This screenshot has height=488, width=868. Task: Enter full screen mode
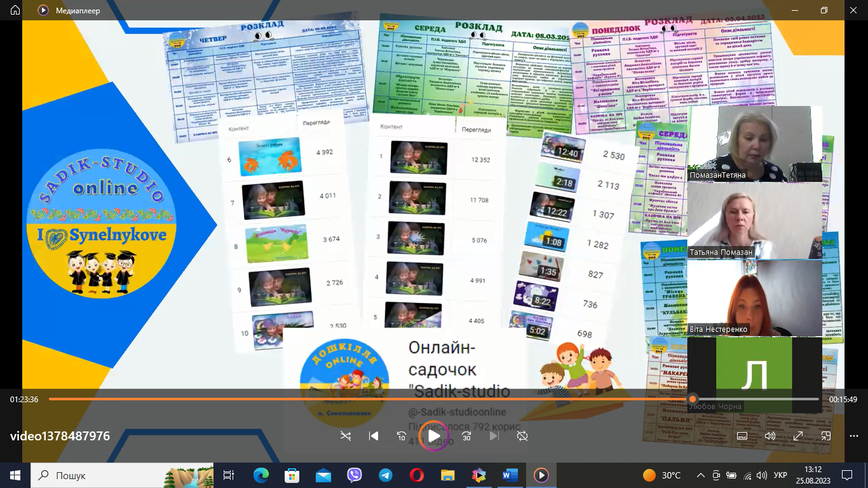797,436
